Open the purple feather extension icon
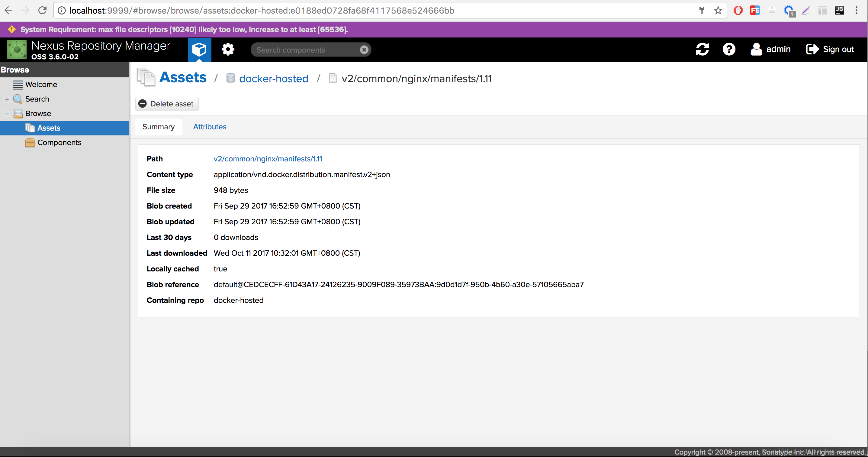The height and width of the screenshot is (457, 868). pyautogui.click(x=806, y=11)
